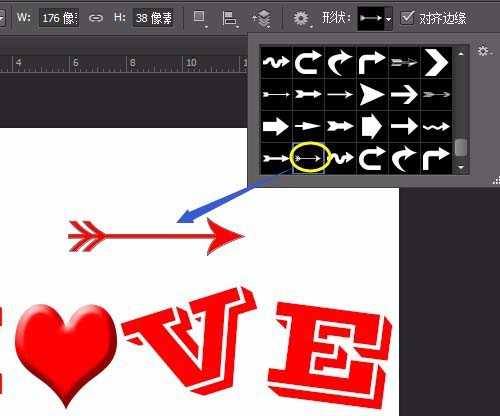Open the options-bar gear settings

tap(302, 18)
